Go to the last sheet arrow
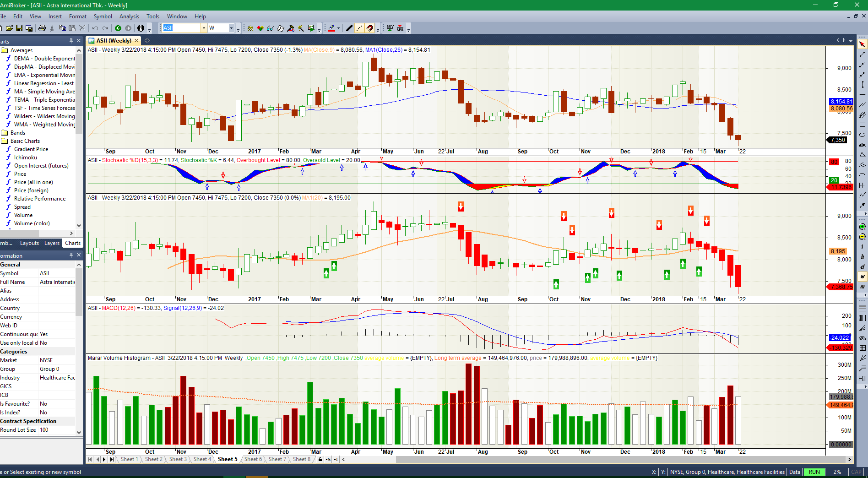868x478 pixels. click(x=112, y=459)
